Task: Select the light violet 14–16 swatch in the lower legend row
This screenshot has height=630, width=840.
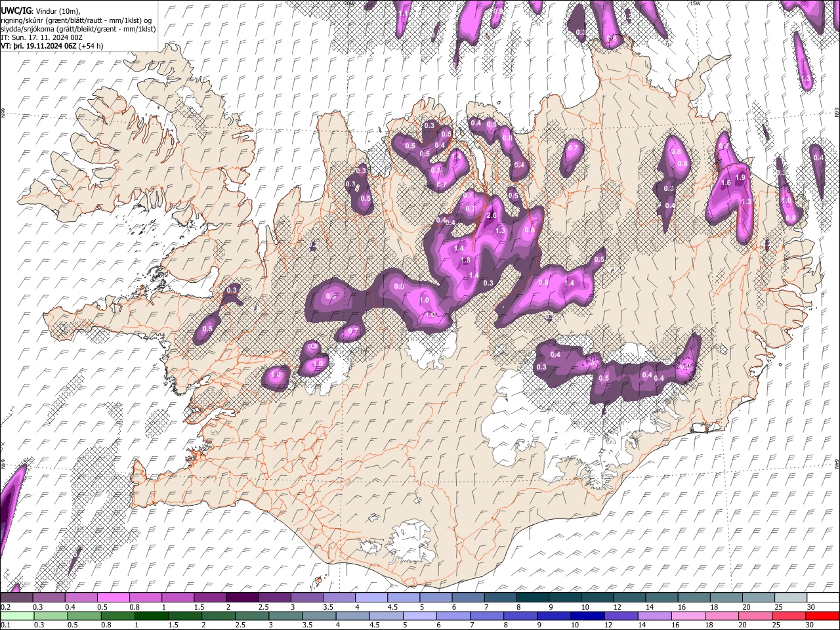Action: point(655,616)
